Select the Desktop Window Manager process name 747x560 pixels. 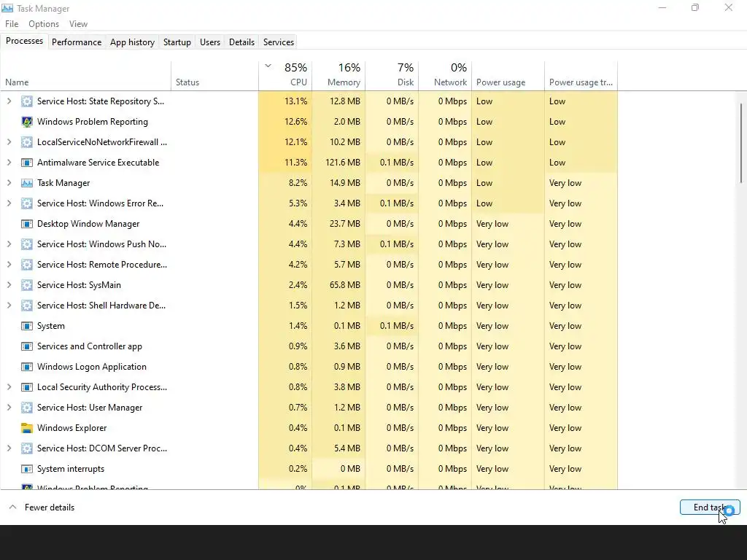[88, 224]
